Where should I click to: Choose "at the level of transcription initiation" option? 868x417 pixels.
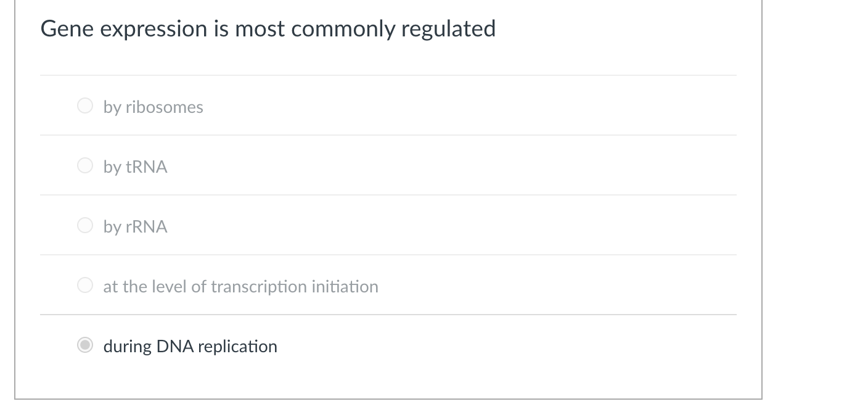pos(85,285)
